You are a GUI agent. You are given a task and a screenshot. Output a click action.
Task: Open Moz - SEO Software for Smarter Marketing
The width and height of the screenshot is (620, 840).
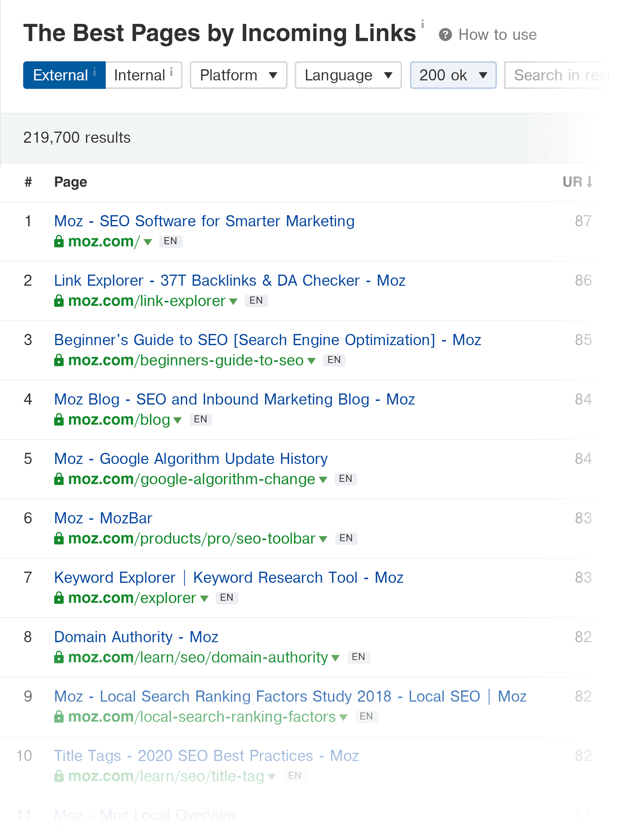[x=204, y=221]
